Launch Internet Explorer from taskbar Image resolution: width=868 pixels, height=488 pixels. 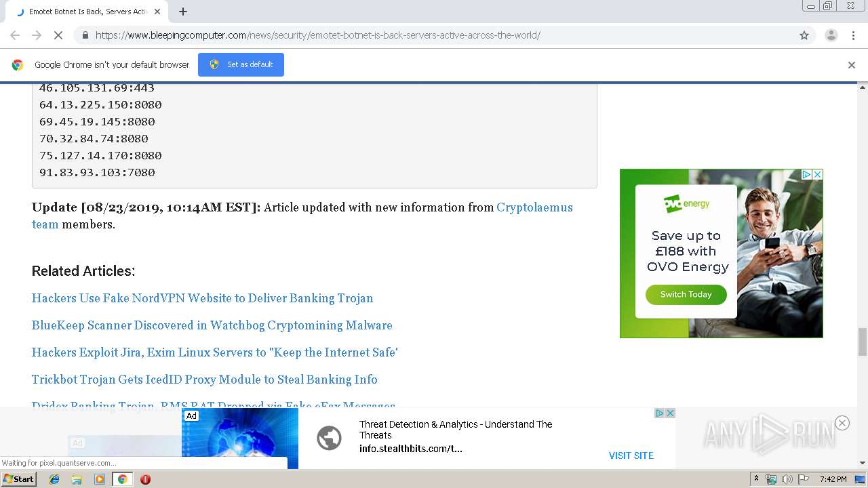(x=54, y=479)
